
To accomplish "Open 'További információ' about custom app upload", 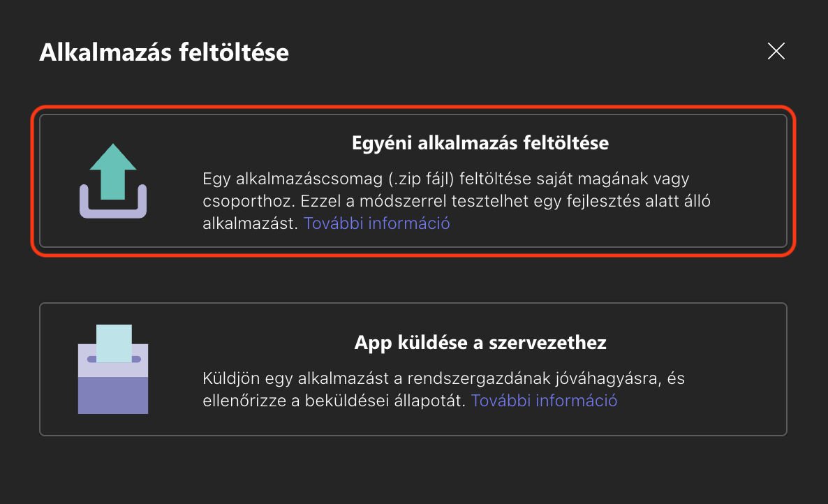I will pyautogui.click(x=376, y=223).
